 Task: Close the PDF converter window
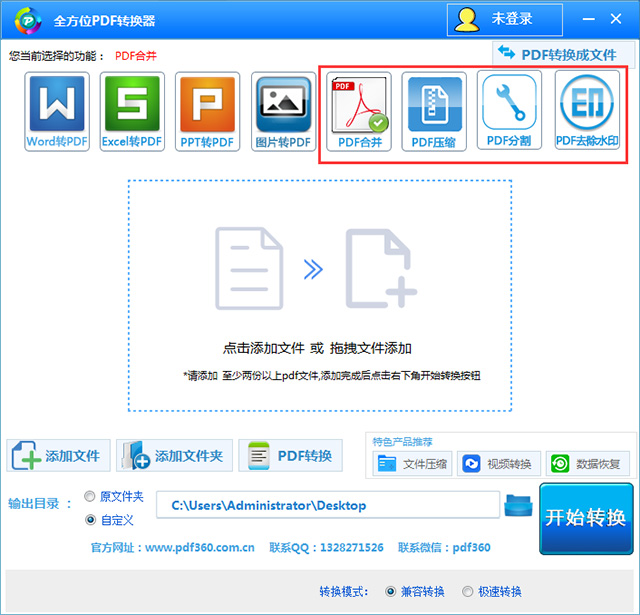click(616, 19)
